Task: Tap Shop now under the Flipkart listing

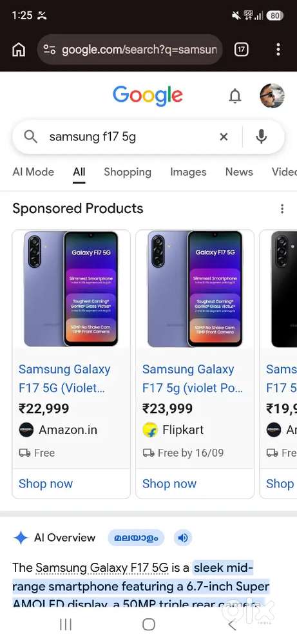Action: tap(169, 484)
